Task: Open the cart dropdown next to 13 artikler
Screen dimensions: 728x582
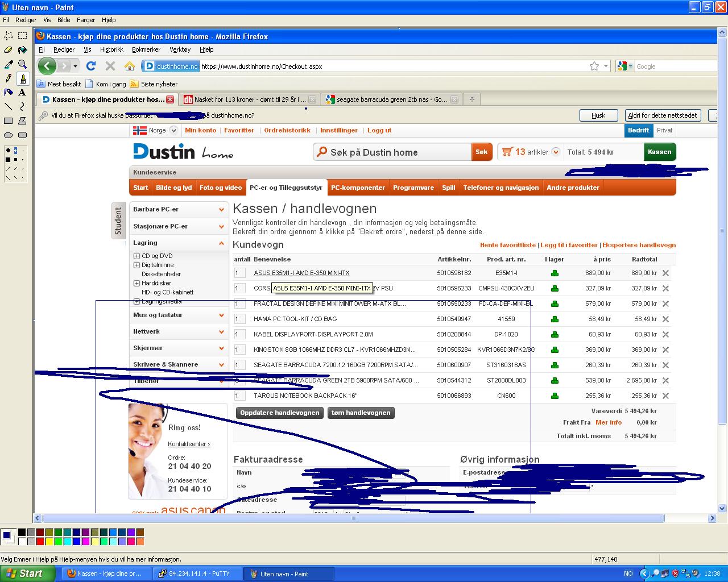Action: [x=556, y=152]
